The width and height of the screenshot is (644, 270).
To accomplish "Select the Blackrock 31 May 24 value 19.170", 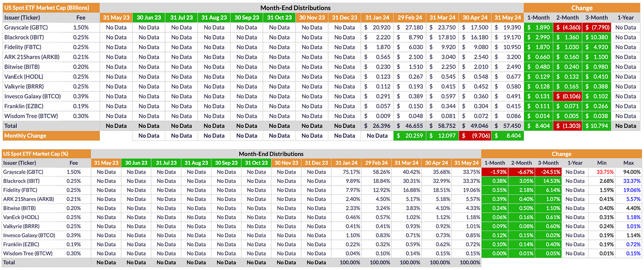I will 507,37.
